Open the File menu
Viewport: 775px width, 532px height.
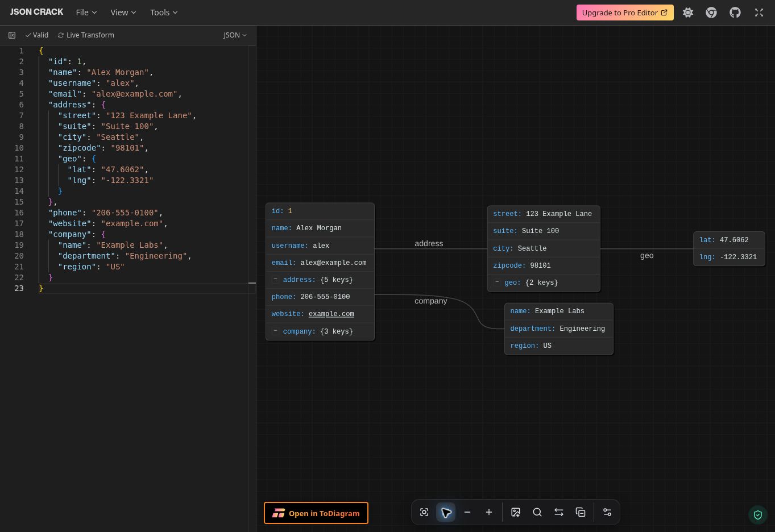[86, 13]
